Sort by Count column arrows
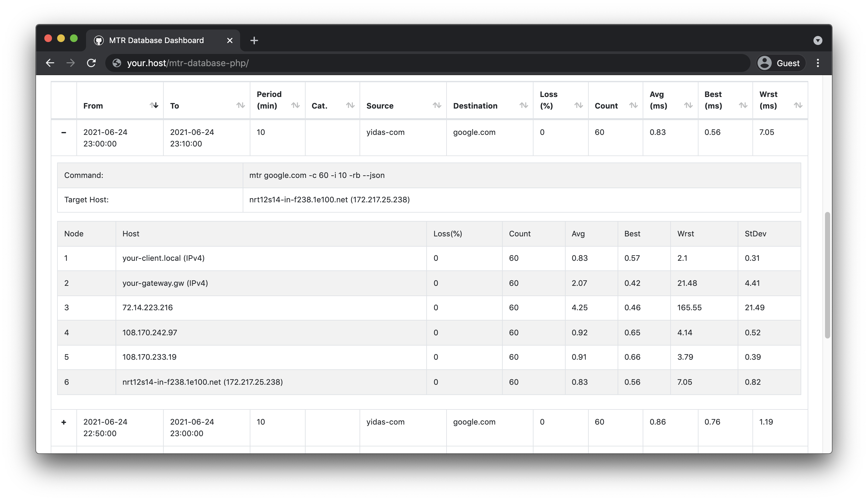 633,105
